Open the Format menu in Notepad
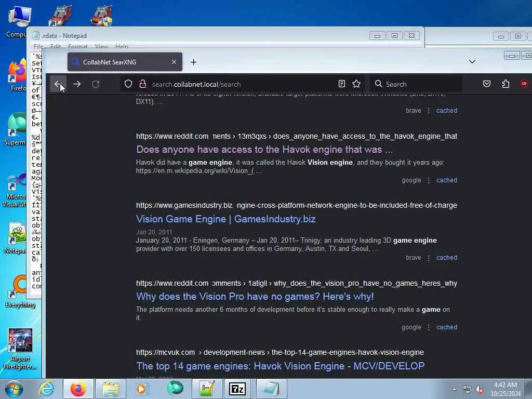Screen dimensions: 532x399 pyautogui.click(x=78, y=46)
